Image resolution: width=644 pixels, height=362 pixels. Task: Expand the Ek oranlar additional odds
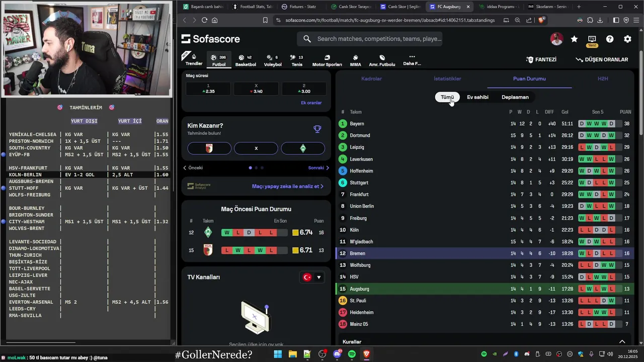click(311, 103)
